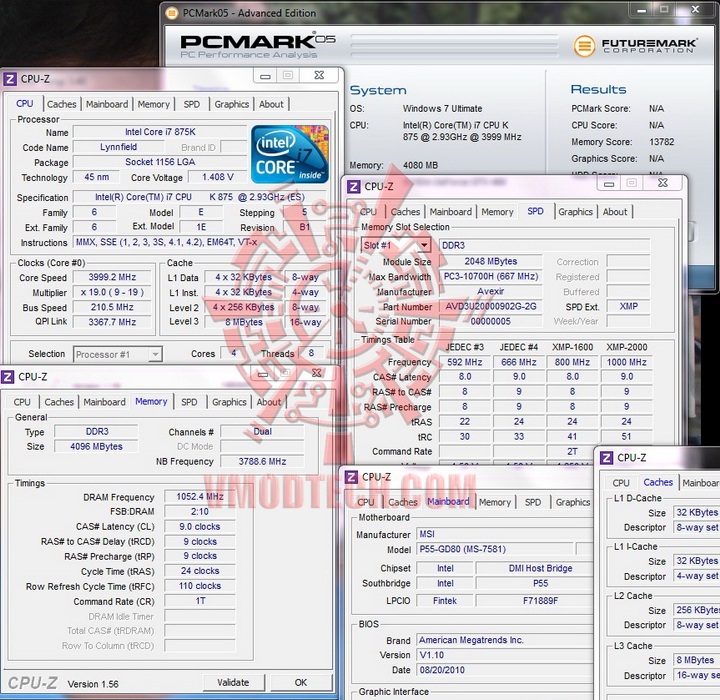Click the NB Frequency value 3788.6 MHz
Image resolution: width=720 pixels, height=700 pixels.
point(262,461)
